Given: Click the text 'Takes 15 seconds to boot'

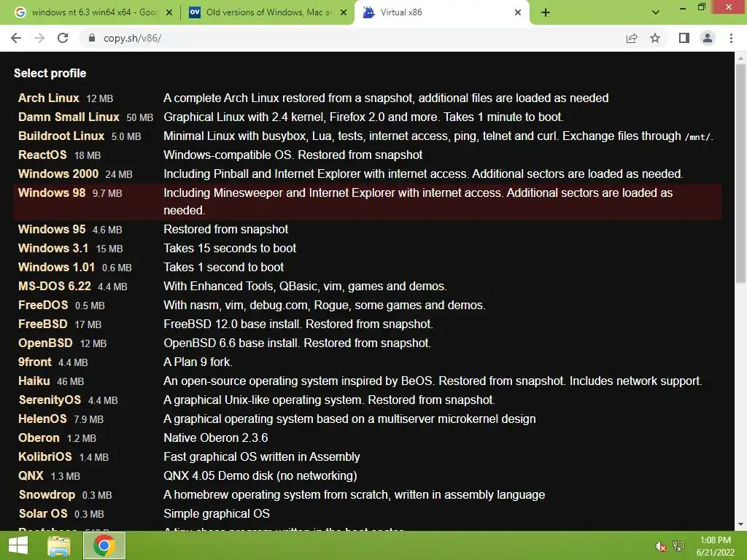Looking at the screenshot, I should tap(230, 248).
